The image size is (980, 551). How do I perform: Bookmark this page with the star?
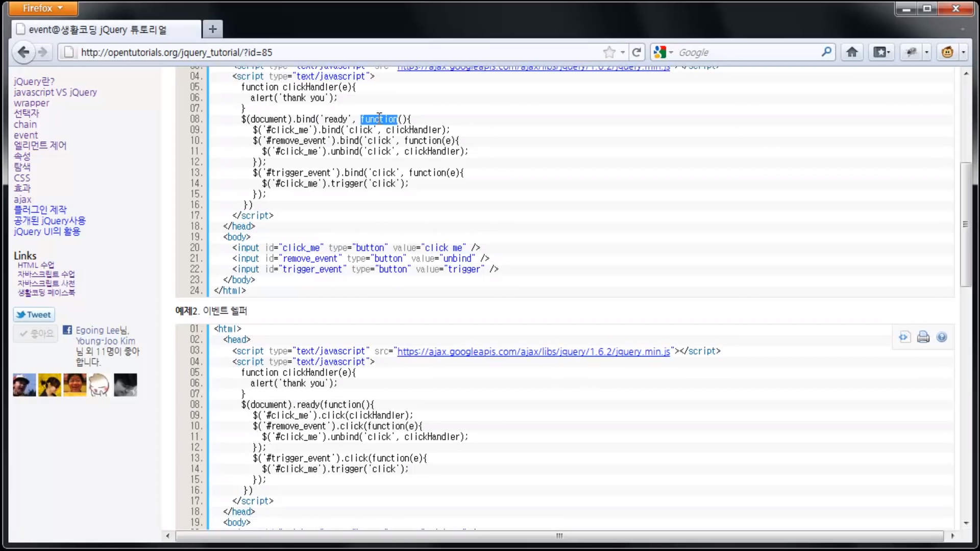click(609, 52)
